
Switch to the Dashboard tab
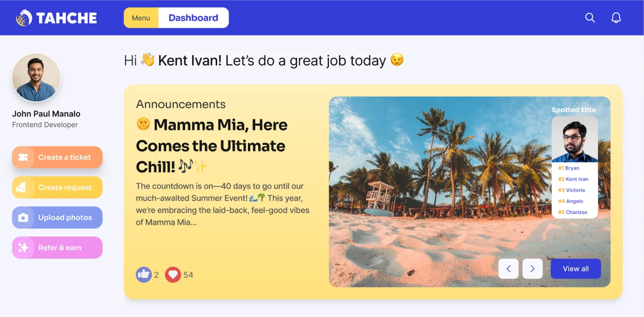point(193,18)
